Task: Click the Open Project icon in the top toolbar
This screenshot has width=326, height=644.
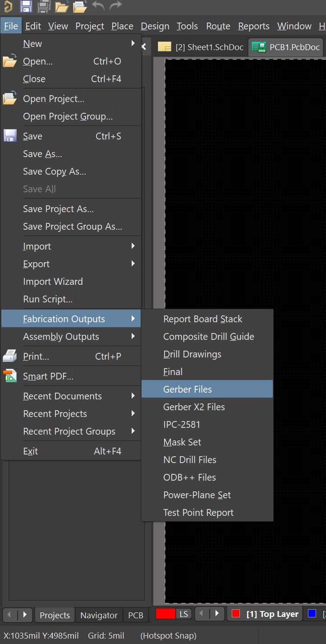Action: click(80, 6)
